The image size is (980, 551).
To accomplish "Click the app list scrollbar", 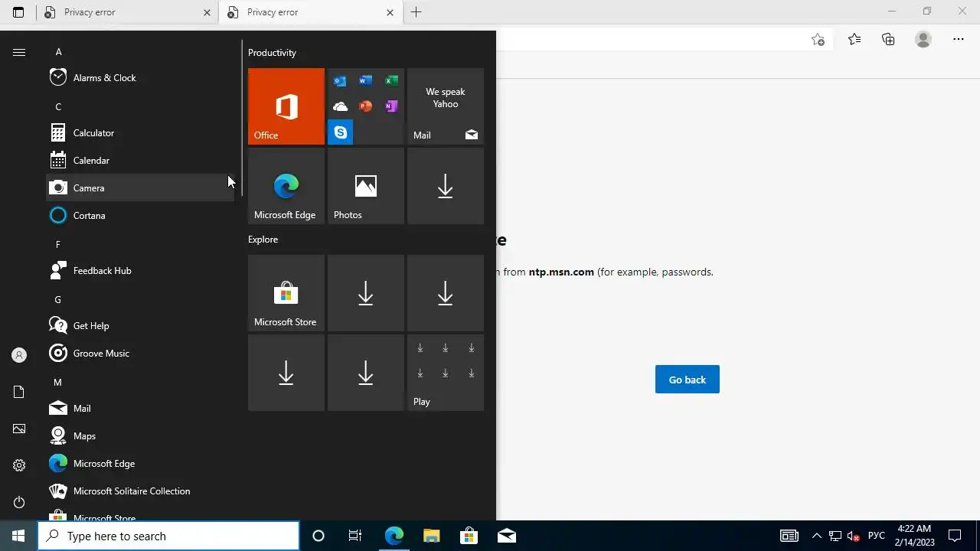I will click(x=242, y=119).
